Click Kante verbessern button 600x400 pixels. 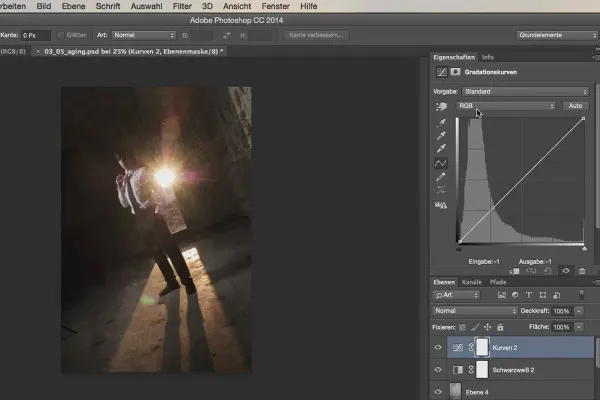316,35
